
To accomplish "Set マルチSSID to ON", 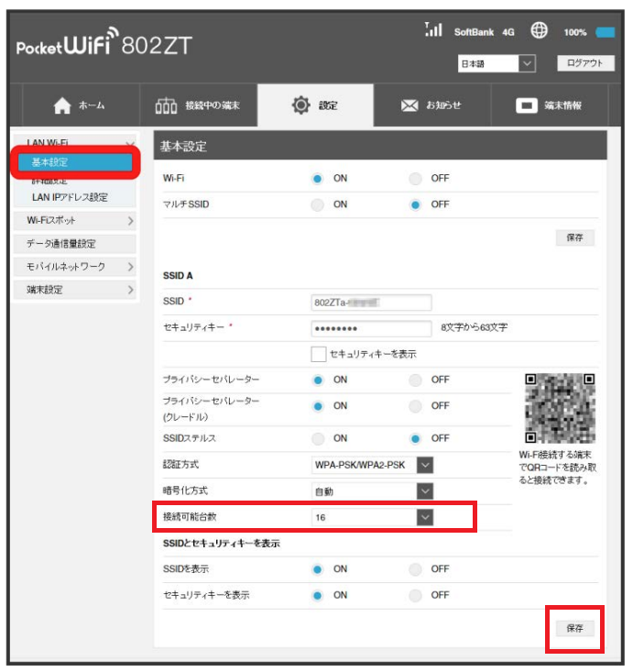I will pyautogui.click(x=317, y=204).
